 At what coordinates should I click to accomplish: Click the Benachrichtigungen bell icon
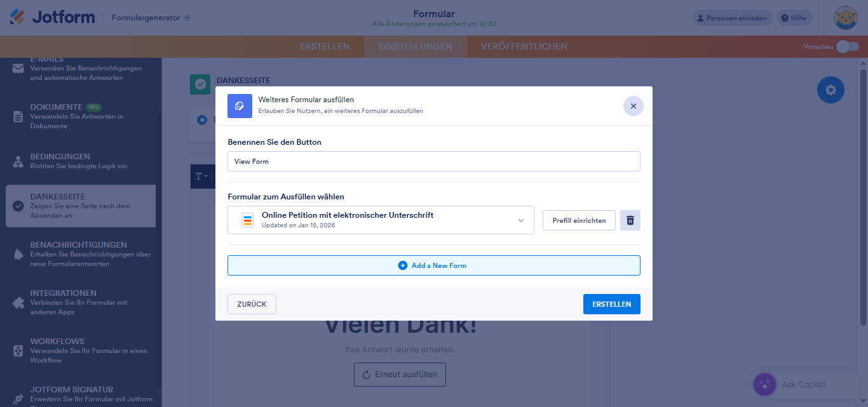tap(18, 254)
